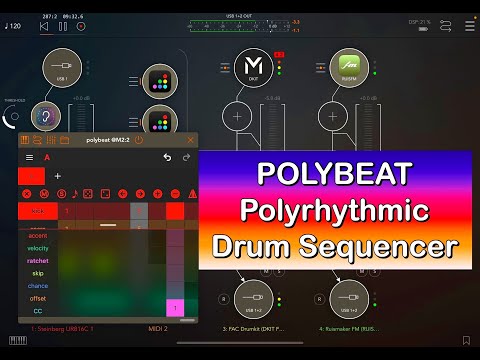
Task: Close the polybeat plugin window
Action: [190, 140]
